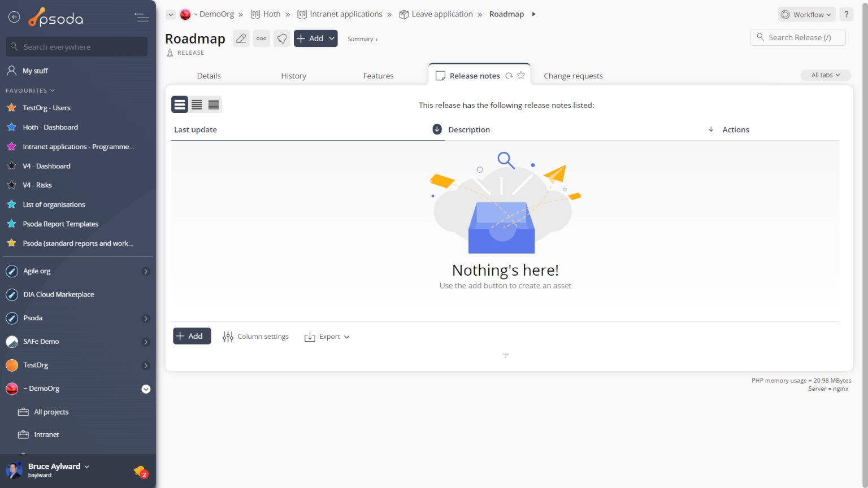Viewport: 868px width, 488px height.
Task: Focus the Search everywhere field
Action: [x=77, y=47]
